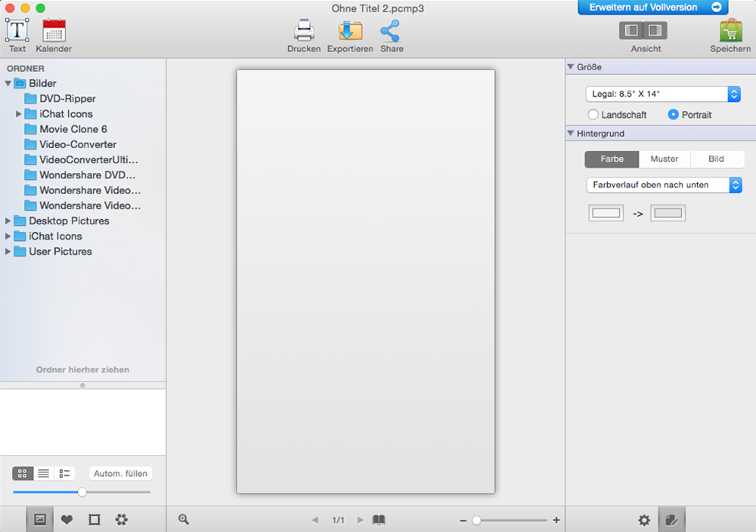
Task: Open the Legal 8.5 x 14 size dropdown
Action: tap(662, 94)
